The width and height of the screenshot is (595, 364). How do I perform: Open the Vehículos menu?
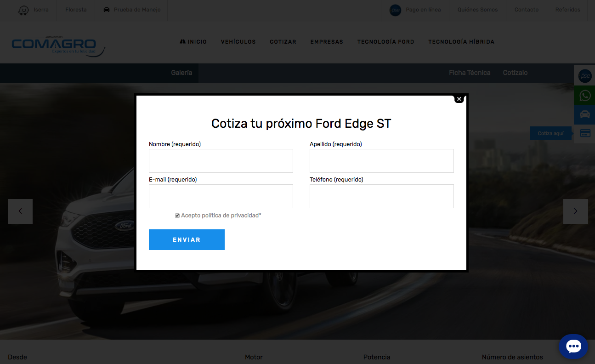pyautogui.click(x=238, y=42)
